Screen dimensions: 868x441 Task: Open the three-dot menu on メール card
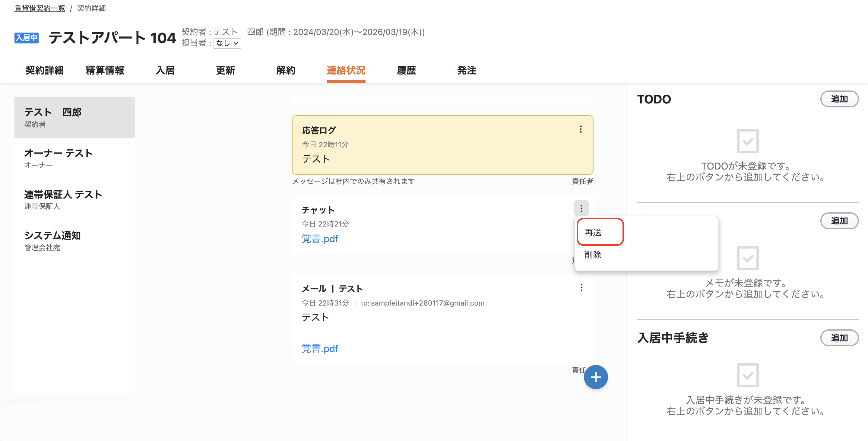[x=581, y=287]
